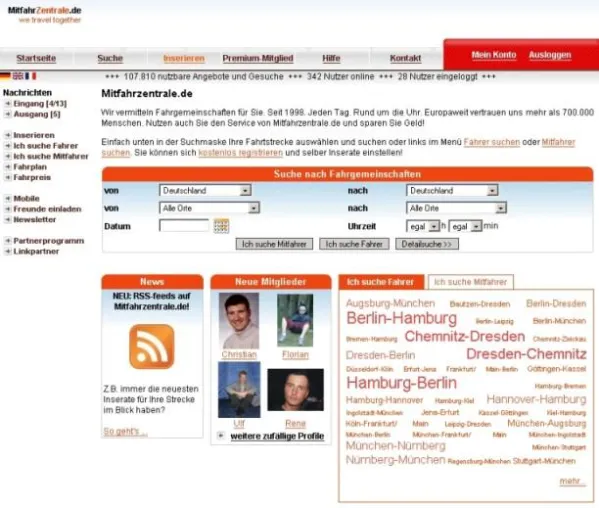This screenshot has width=599, height=508.
Task: Click the 'Detailsuche >>' button
Action: coord(427,244)
